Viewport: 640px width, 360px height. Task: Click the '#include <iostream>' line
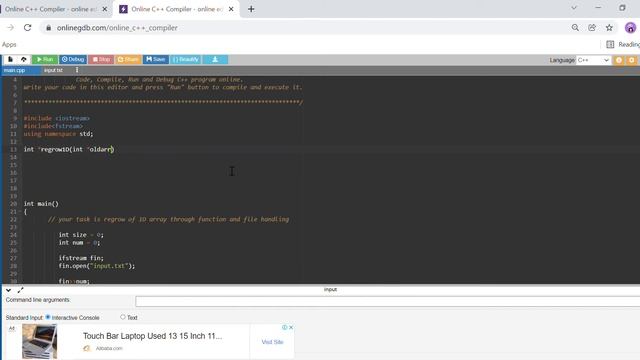click(x=56, y=118)
